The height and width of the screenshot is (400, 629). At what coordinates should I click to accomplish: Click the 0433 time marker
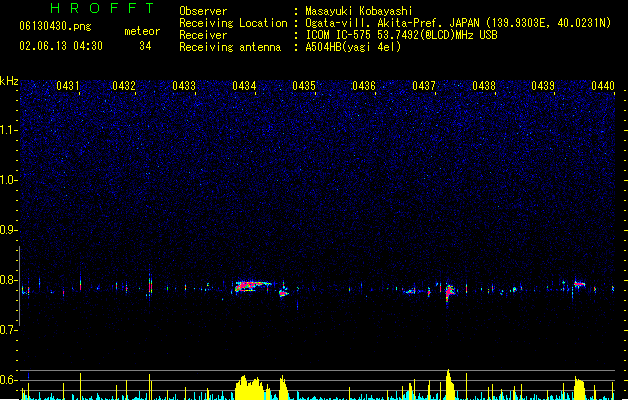(184, 86)
